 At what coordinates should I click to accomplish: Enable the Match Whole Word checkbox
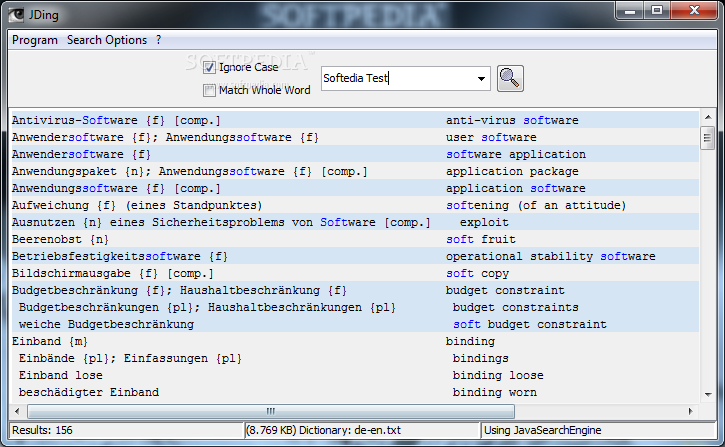click(x=209, y=90)
